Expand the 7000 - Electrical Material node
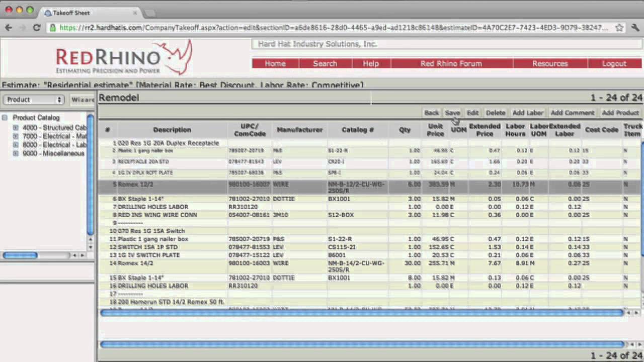Image resolution: width=644 pixels, height=362 pixels. click(x=16, y=136)
